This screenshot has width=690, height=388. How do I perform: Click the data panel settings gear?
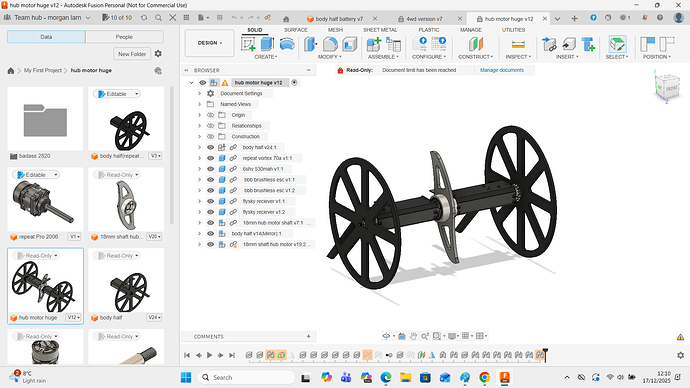tap(158, 54)
